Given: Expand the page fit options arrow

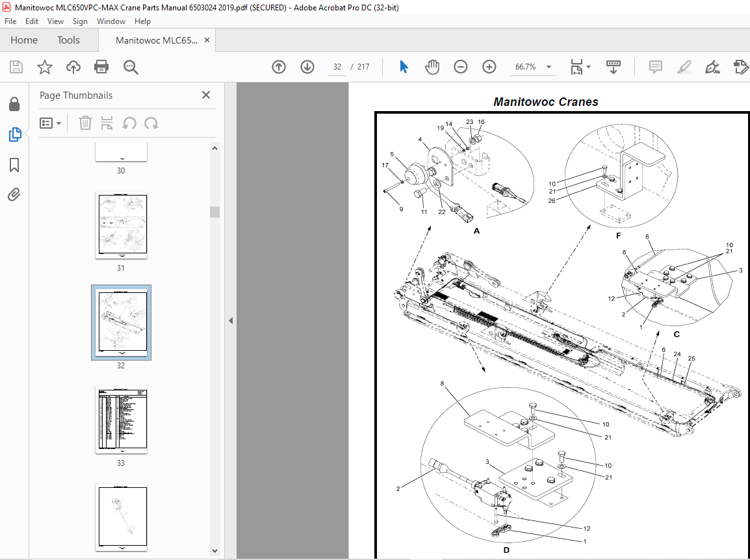Looking at the screenshot, I should click(588, 67).
